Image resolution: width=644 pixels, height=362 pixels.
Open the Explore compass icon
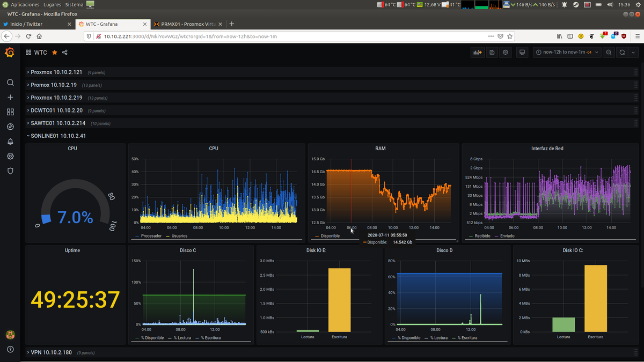pyautogui.click(x=10, y=127)
